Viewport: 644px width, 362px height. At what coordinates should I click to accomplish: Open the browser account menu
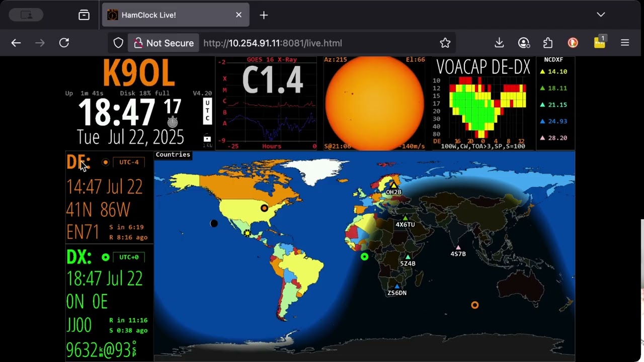[x=524, y=43]
